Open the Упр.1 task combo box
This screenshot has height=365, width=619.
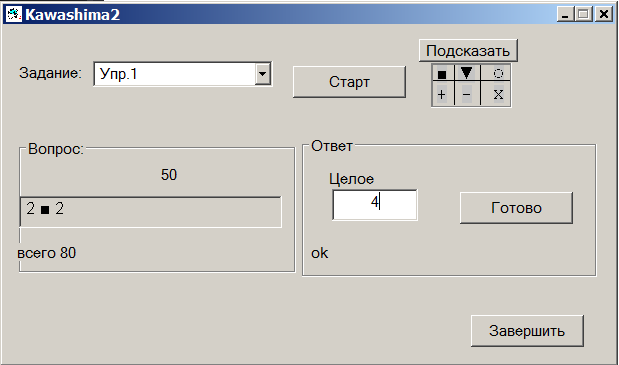click(x=182, y=74)
